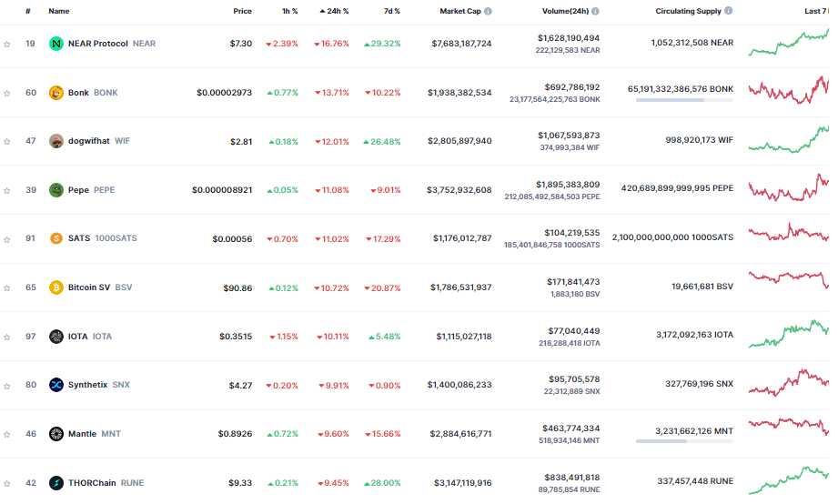Sort by the Name column header
The height and width of the screenshot is (504, 838).
(59, 11)
